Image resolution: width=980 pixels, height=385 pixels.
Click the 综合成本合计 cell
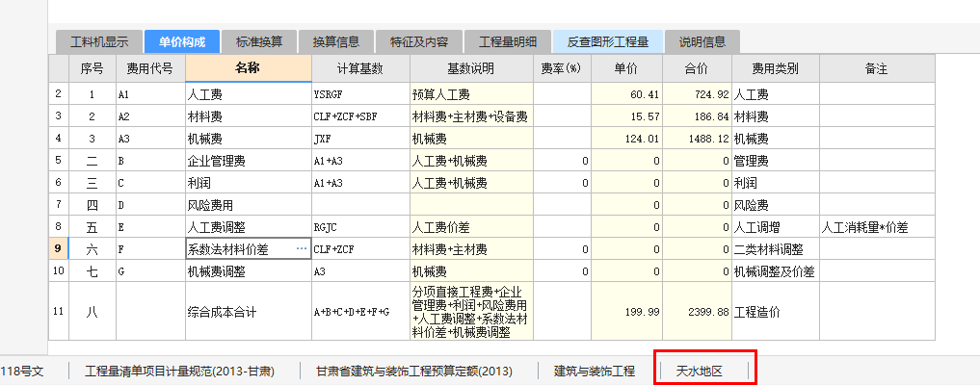(248, 312)
